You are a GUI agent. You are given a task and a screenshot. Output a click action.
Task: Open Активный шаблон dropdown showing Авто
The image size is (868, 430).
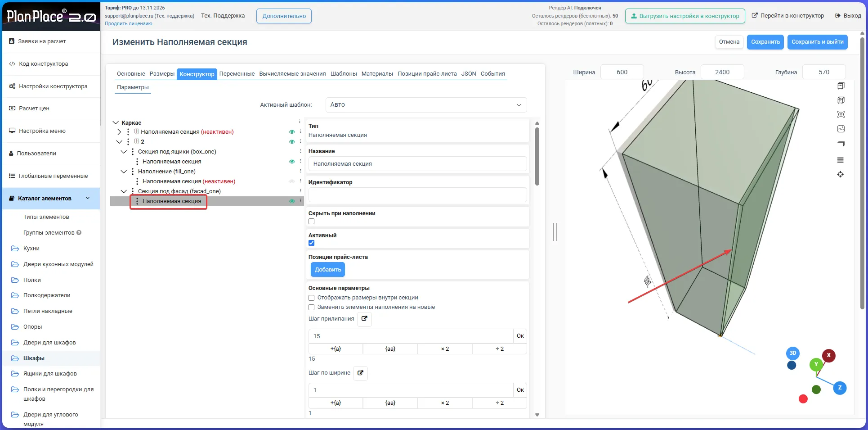click(426, 105)
